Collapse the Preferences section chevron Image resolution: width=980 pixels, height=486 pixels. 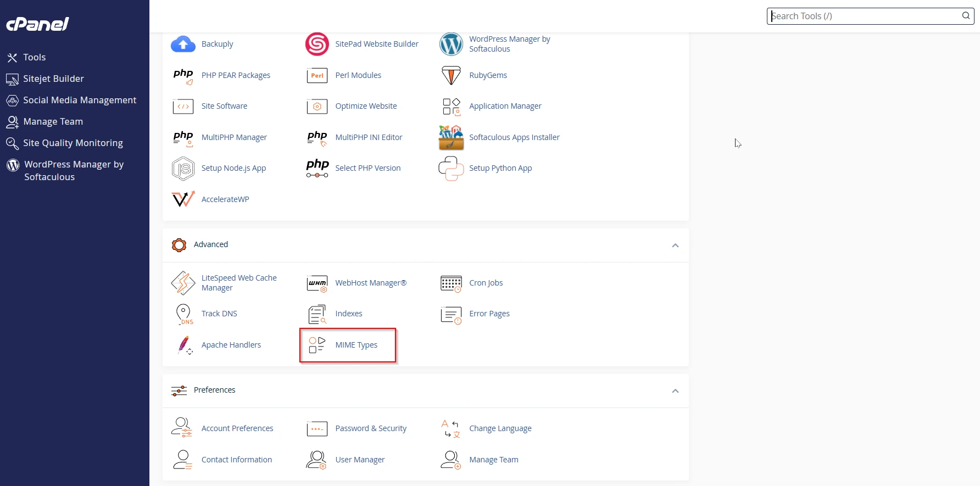[x=675, y=391]
